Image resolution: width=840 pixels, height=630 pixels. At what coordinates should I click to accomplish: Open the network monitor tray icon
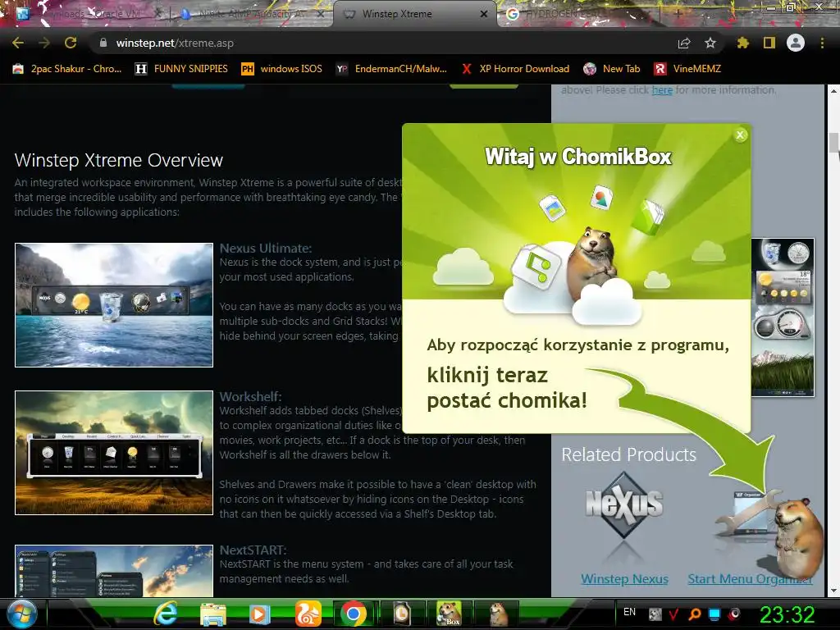click(x=714, y=614)
